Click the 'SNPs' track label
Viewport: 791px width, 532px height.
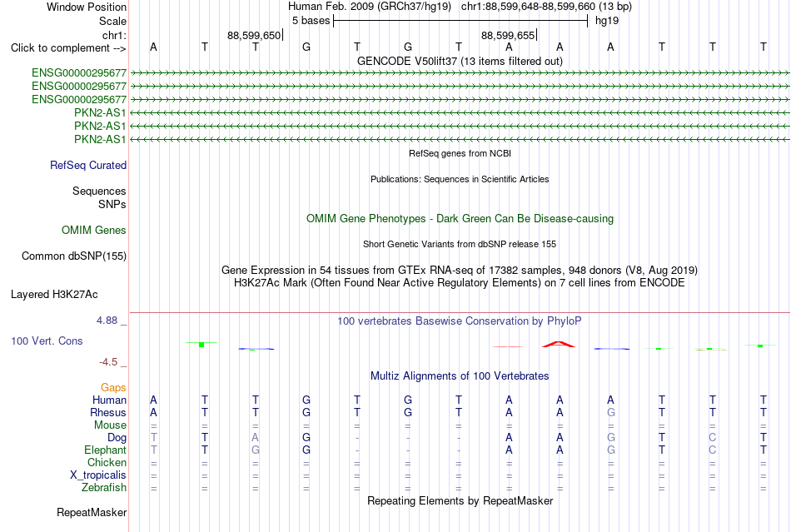coord(112,204)
